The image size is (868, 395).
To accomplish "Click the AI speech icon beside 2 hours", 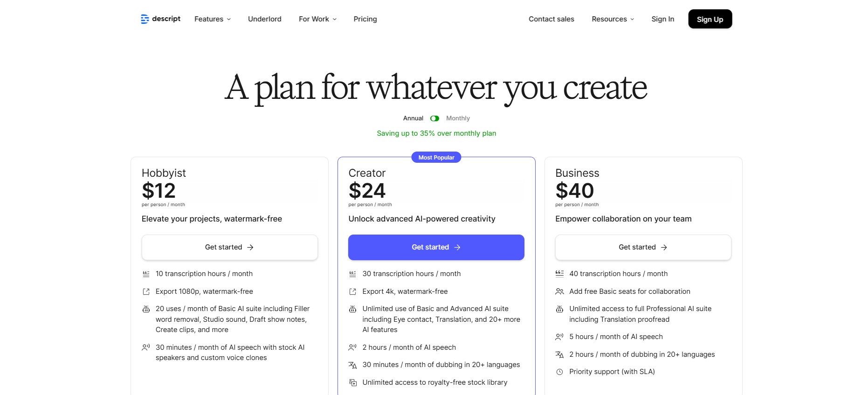I will (353, 347).
